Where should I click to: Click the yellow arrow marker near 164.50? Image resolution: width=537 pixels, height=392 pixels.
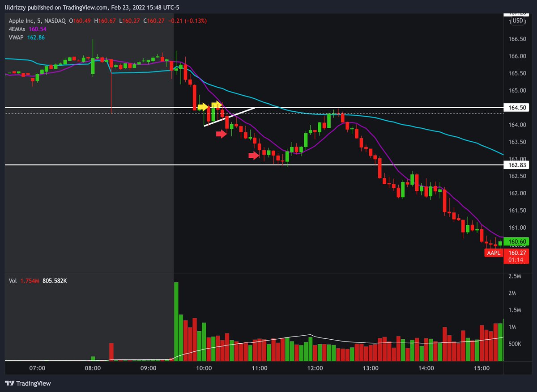[204, 107]
